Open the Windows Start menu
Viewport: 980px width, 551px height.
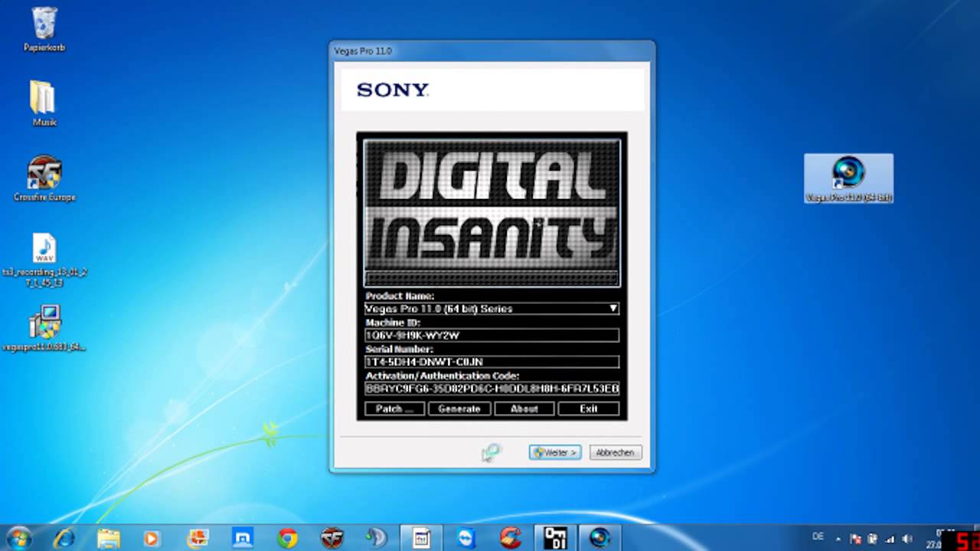pyautogui.click(x=18, y=538)
